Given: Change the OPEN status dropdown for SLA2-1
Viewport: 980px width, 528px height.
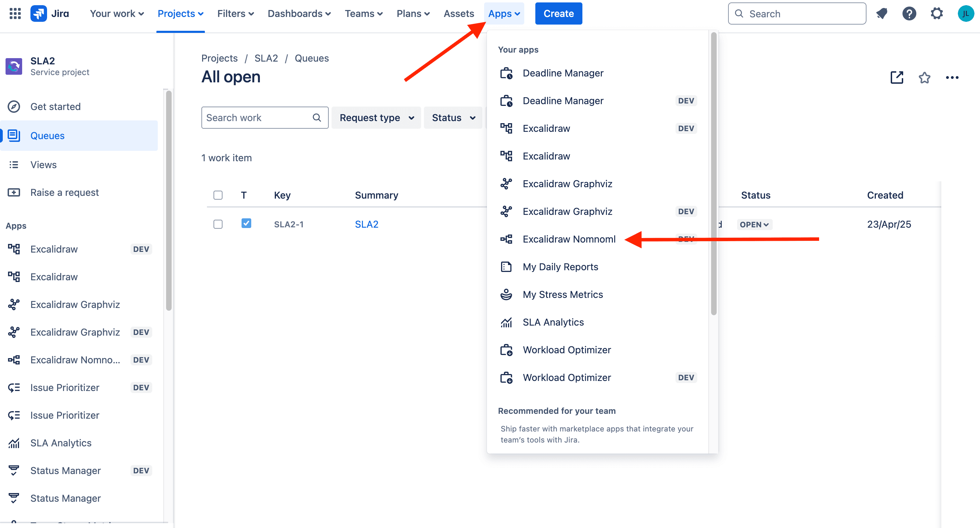Looking at the screenshot, I should point(754,225).
